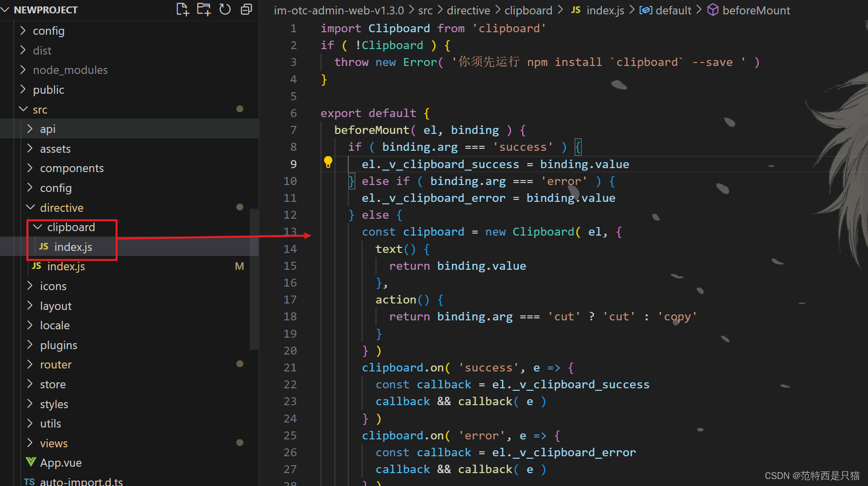The width and height of the screenshot is (868, 486).
Task: Click the JS icon in the breadcrumb bar
Action: (576, 10)
